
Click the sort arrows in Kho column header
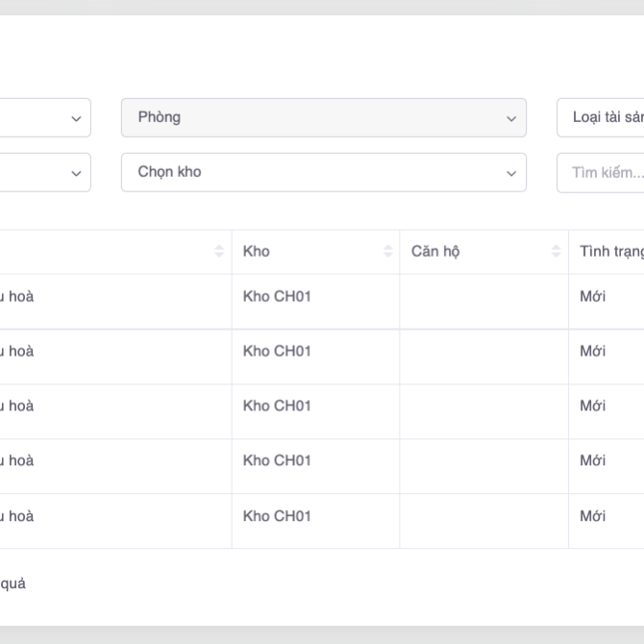387,252
